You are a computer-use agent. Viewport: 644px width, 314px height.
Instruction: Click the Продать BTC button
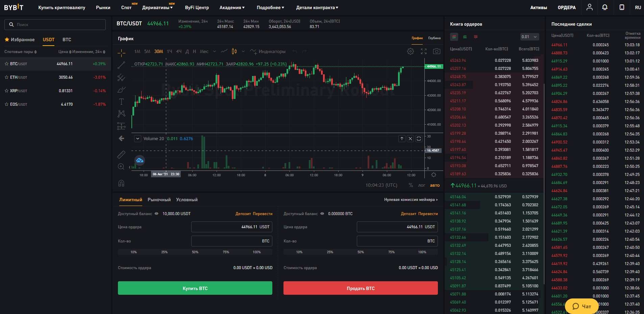click(x=361, y=288)
